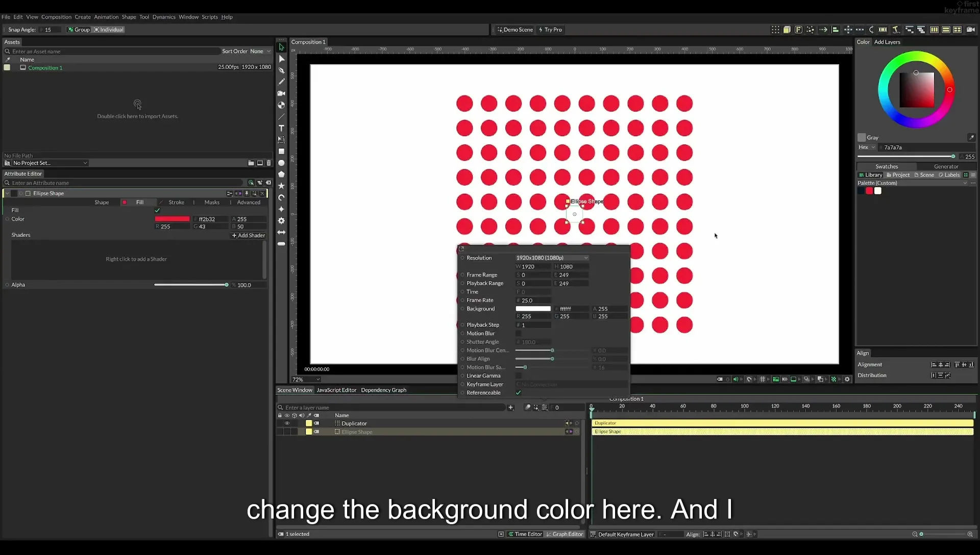The height and width of the screenshot is (555, 980).
Task: Toggle visibility eye of Duplicator layer
Action: coord(287,423)
